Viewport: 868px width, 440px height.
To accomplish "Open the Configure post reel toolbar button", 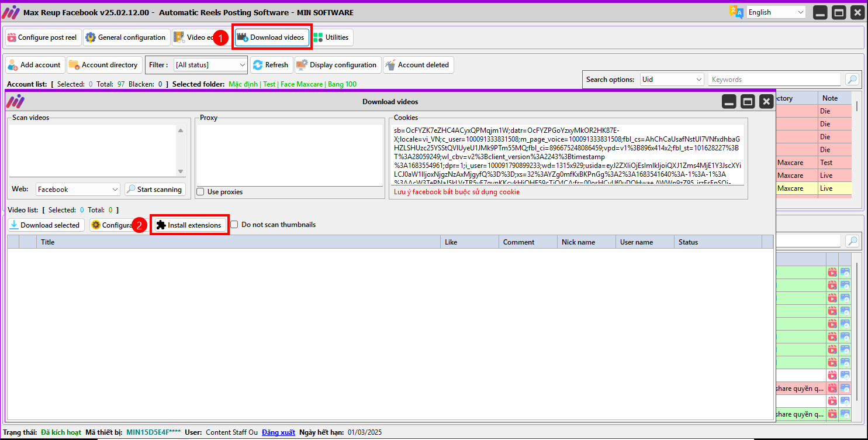I will pos(43,37).
